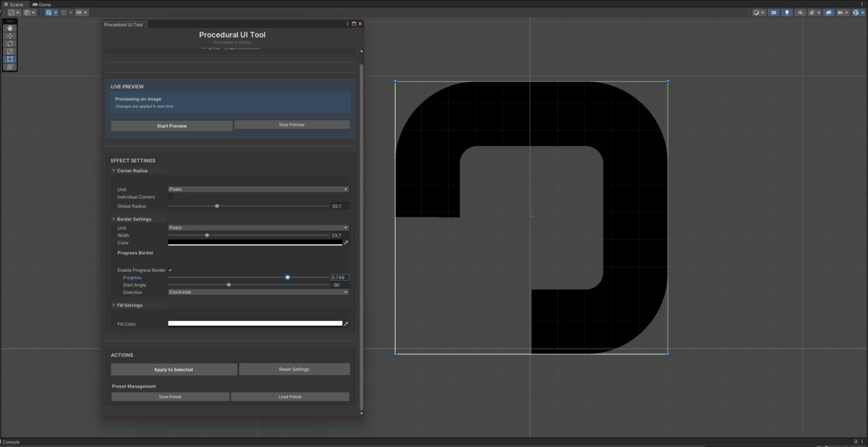Click the Save Preset button
This screenshot has height=447, width=868.
coord(170,396)
